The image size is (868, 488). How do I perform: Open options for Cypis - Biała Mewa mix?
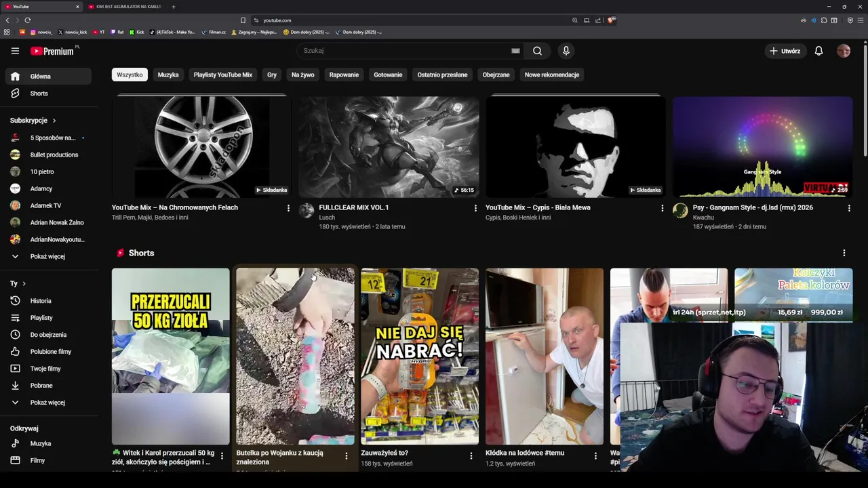coord(663,208)
